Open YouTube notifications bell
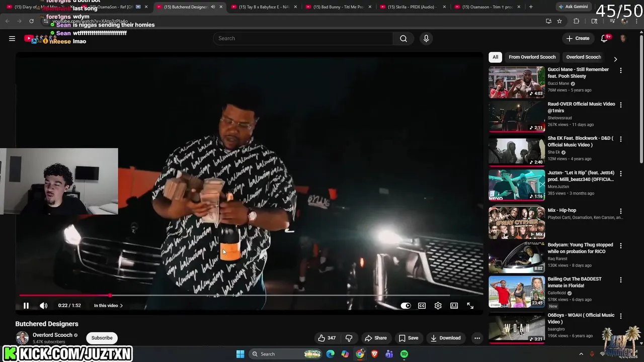644x362 pixels. click(604, 38)
